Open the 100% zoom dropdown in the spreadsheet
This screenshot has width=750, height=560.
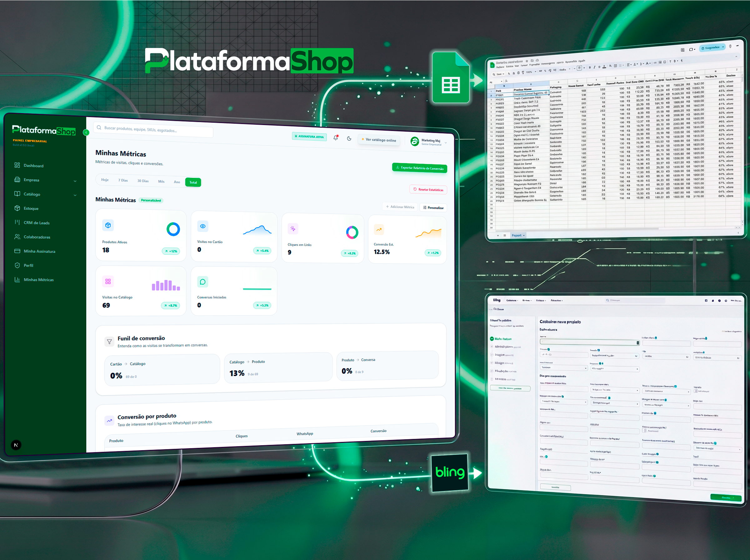coord(531,72)
